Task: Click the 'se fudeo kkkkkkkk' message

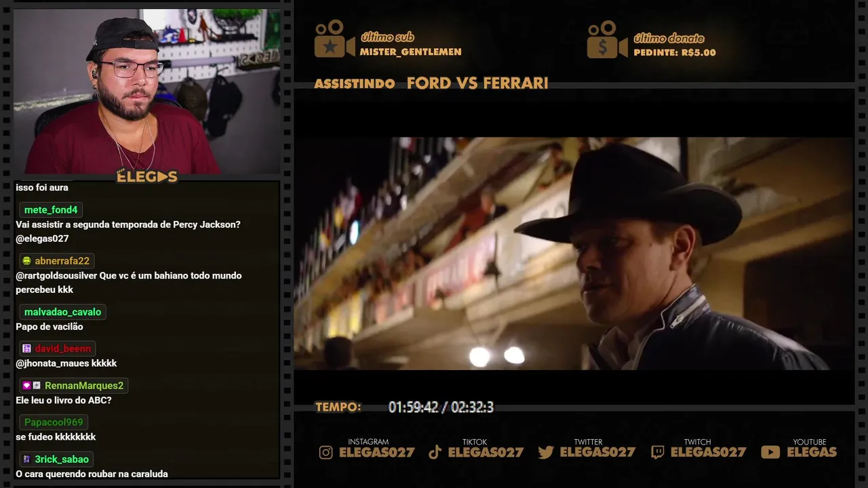Action: click(56, 437)
